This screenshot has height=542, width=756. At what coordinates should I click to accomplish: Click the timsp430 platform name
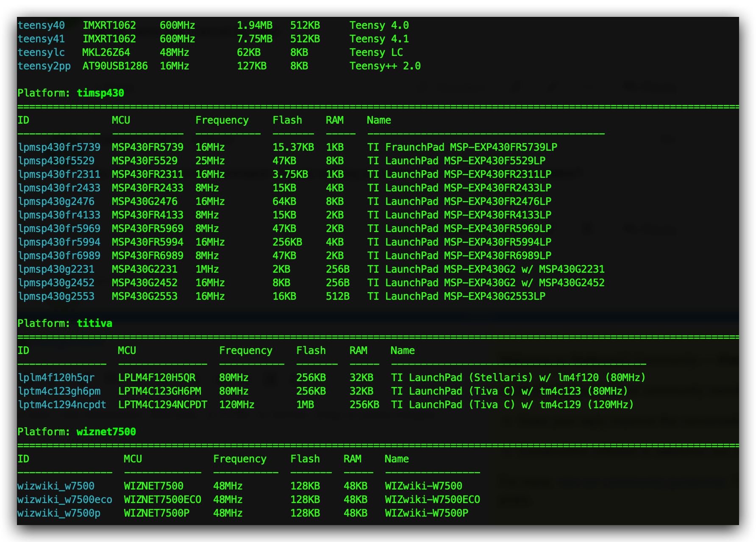[100, 93]
